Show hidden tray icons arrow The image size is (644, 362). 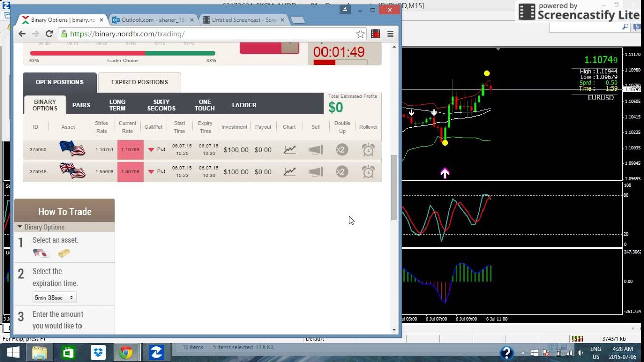pos(524,353)
